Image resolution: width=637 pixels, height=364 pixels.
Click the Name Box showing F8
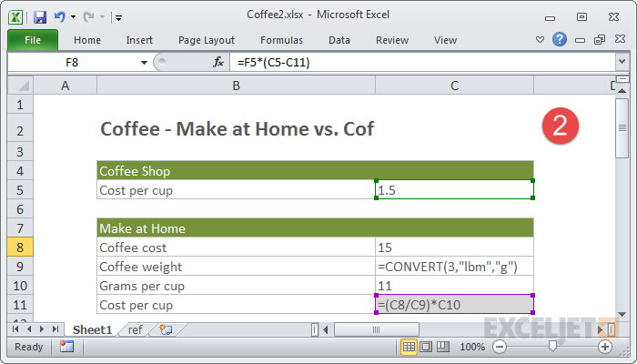point(72,63)
